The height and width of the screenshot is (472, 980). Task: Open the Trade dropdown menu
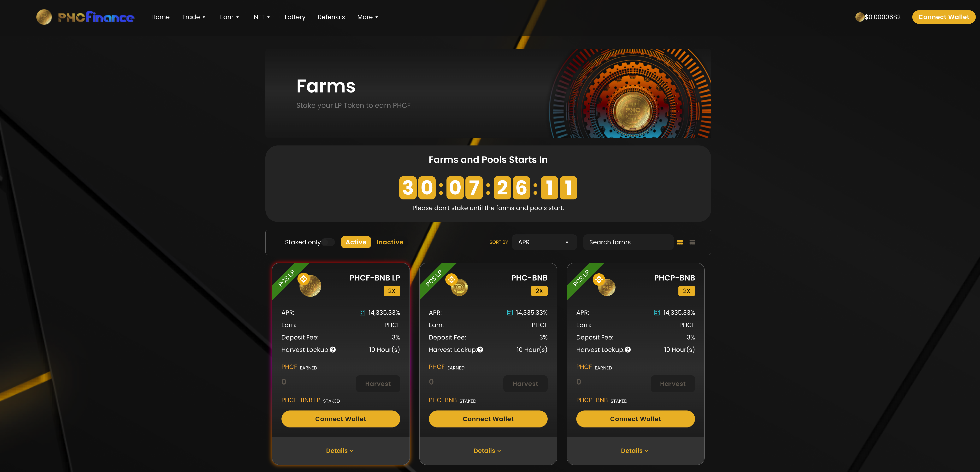pyautogui.click(x=193, y=17)
